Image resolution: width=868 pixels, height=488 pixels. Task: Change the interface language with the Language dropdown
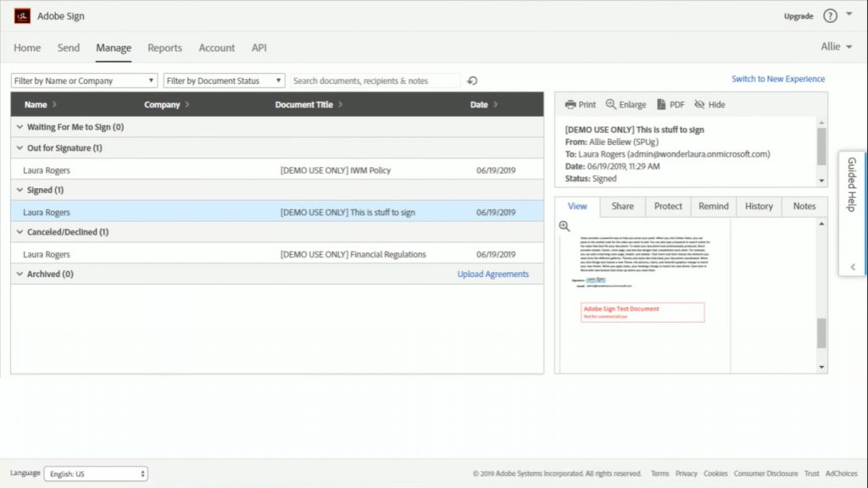[96, 473]
